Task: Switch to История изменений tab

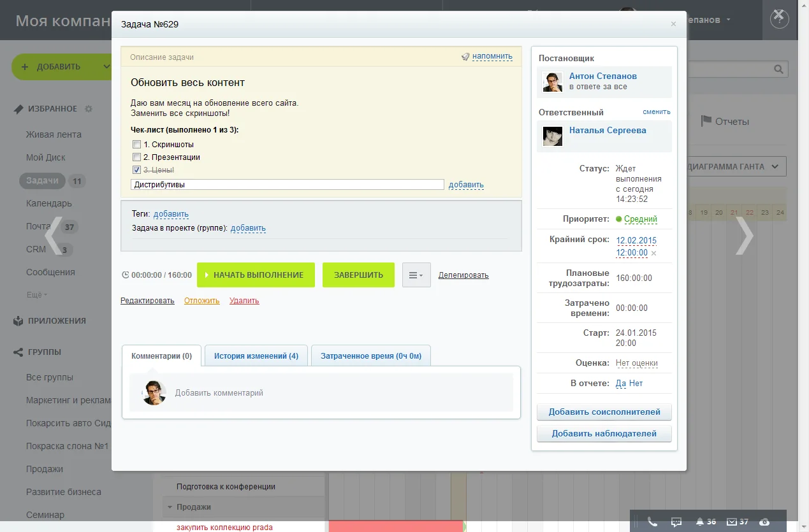Action: click(x=256, y=356)
